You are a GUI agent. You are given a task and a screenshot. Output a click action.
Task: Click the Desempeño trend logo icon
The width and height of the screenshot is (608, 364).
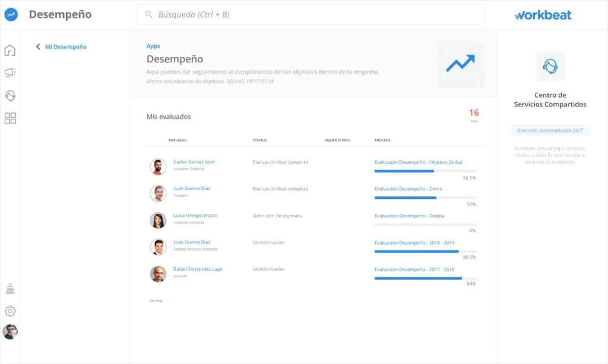[x=11, y=15]
